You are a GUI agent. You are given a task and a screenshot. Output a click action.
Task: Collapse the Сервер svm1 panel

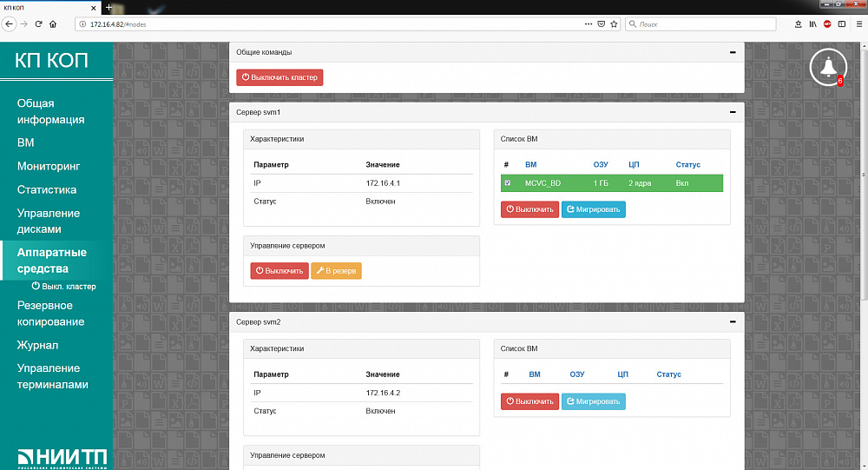click(x=733, y=112)
